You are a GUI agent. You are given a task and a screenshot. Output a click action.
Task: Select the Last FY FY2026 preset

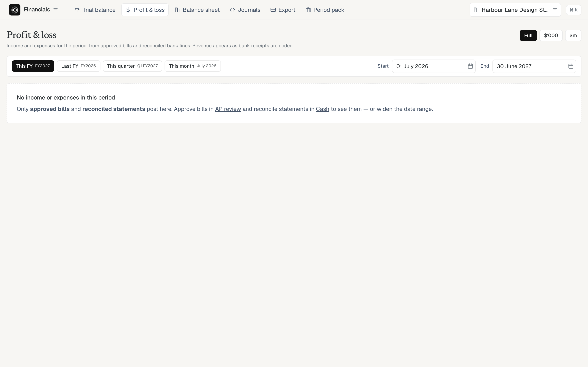click(78, 66)
